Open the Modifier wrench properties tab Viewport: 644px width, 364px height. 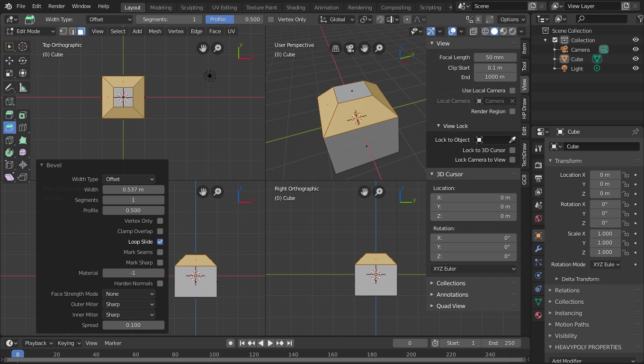(538, 249)
